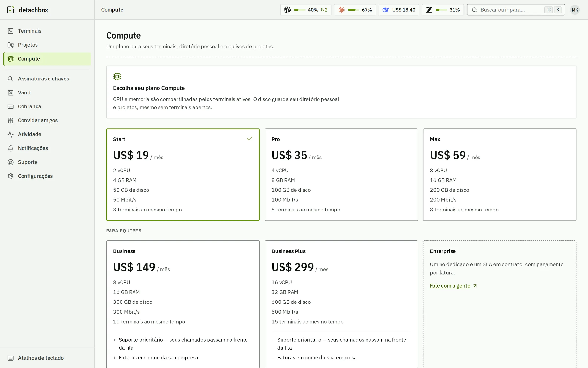Select the Start plan card
The image size is (588, 368).
click(183, 174)
